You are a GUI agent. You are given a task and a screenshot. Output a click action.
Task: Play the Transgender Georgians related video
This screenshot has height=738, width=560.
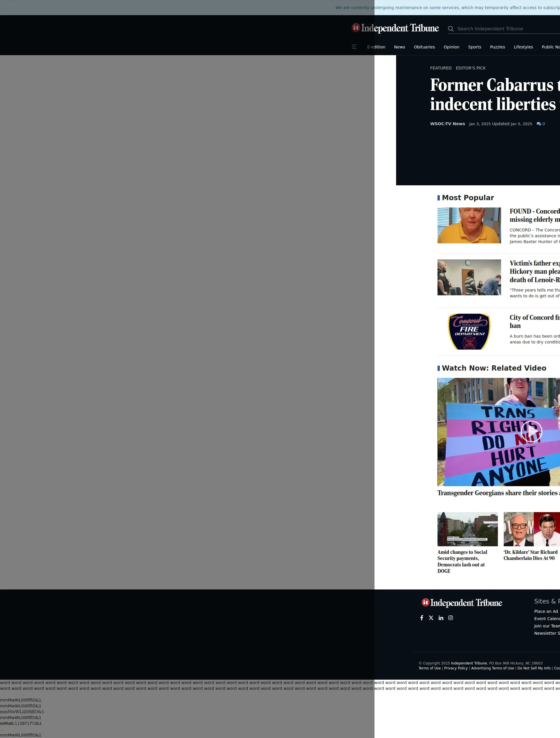[531, 431]
